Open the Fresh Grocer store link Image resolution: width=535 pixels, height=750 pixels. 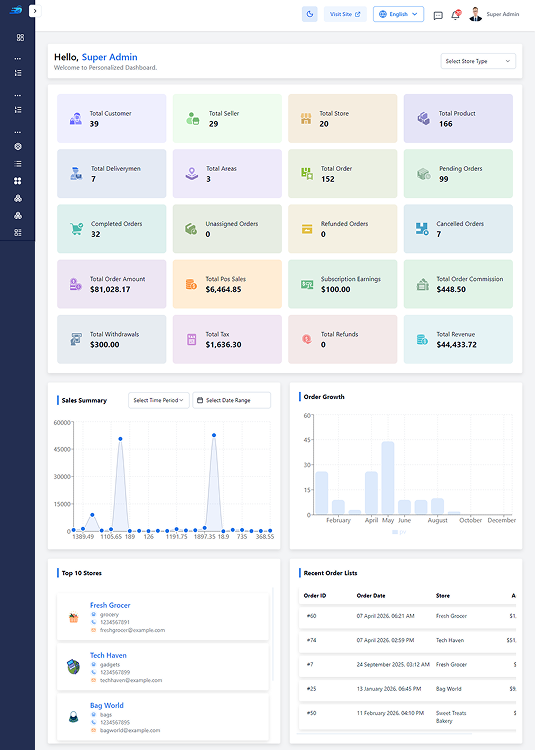pyautogui.click(x=110, y=605)
